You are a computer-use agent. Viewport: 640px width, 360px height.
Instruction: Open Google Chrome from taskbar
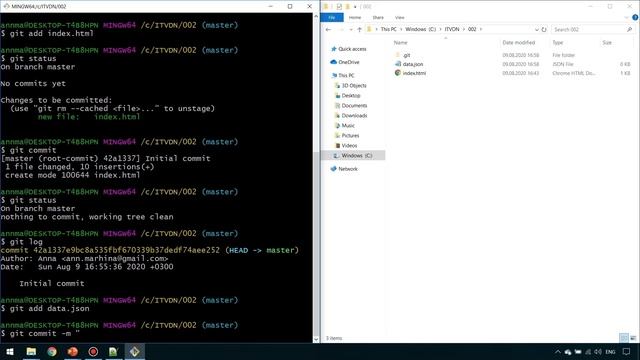pyautogui.click(x=52, y=351)
